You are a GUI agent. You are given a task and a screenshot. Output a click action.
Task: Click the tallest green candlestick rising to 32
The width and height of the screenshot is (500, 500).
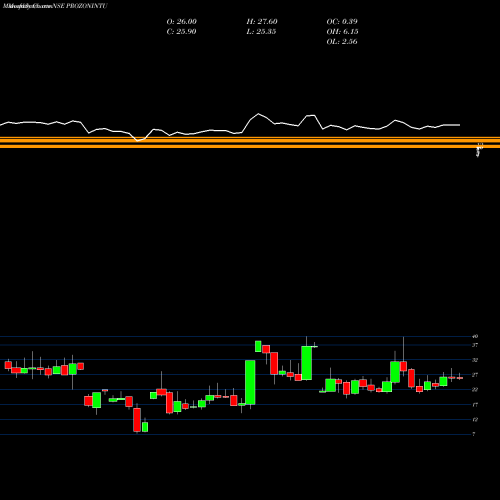tap(250, 382)
